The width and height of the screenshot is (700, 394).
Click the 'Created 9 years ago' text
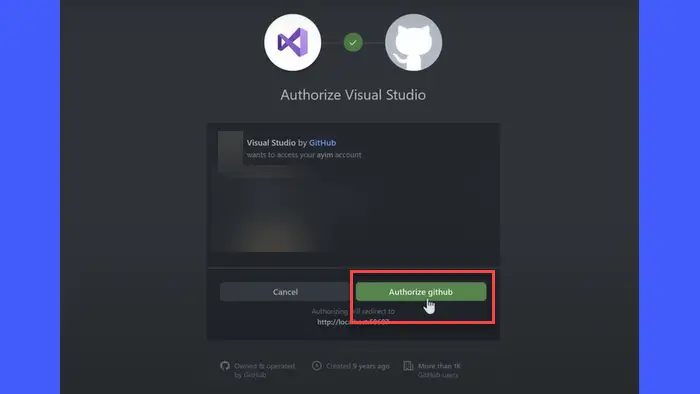[358, 366]
